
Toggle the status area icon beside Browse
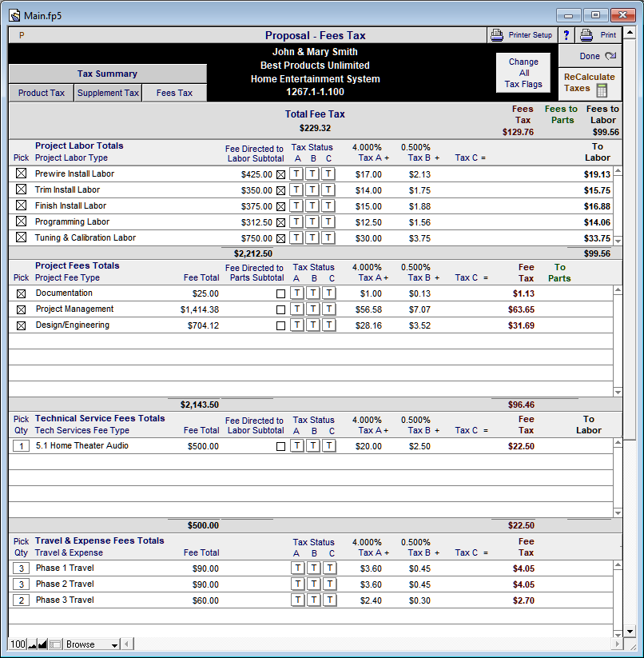click(55, 644)
